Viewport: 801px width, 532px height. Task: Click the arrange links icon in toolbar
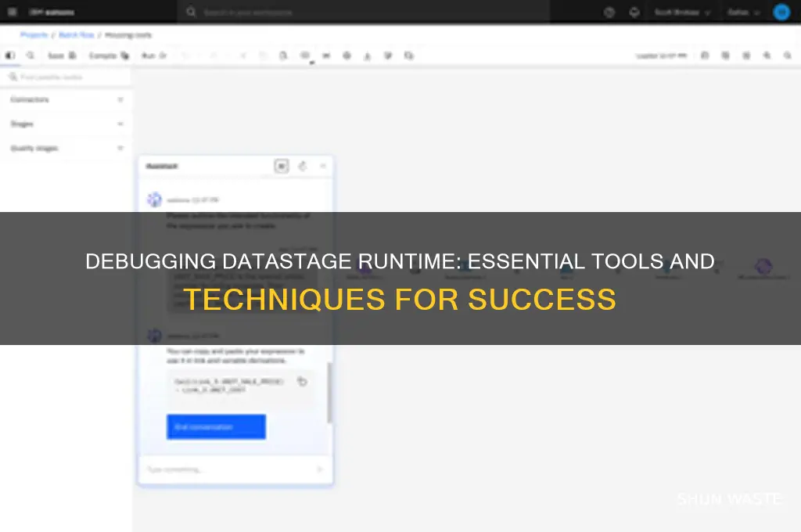[x=326, y=56]
